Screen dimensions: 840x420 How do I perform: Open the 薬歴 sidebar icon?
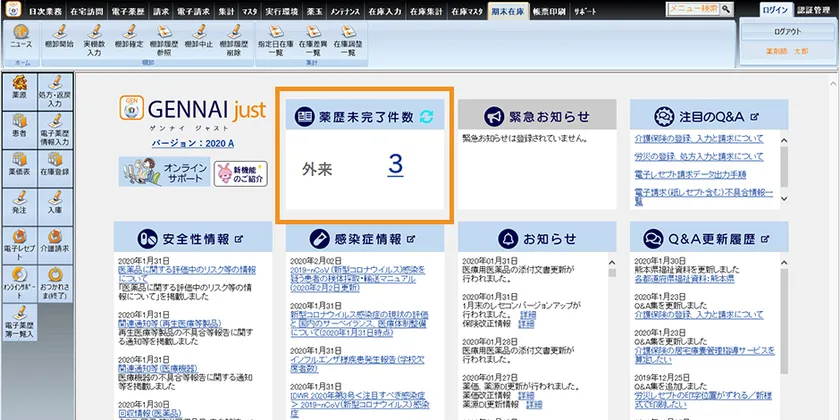pyautogui.click(x=20, y=90)
